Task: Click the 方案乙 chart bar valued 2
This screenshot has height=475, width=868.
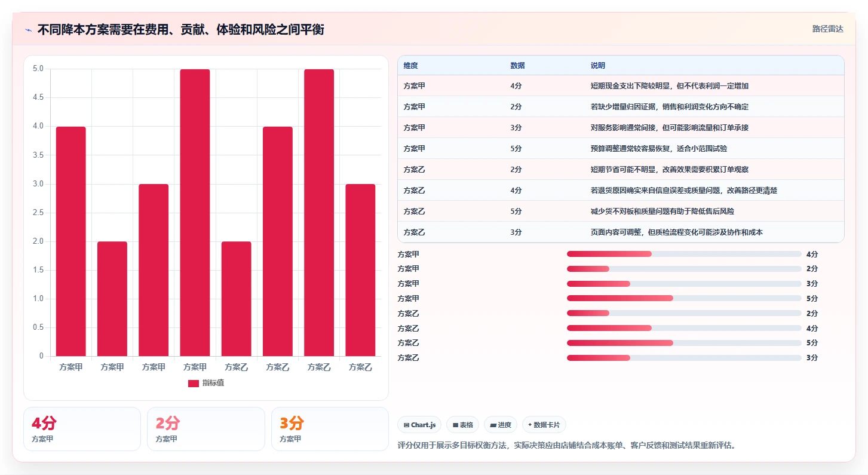Action: click(237, 299)
